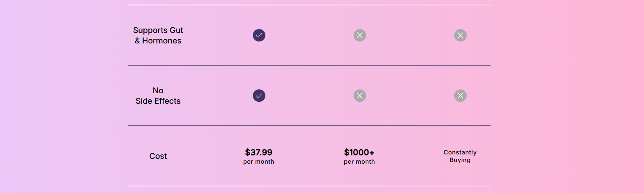Click the 'Constantly Buying' text
Viewport: 644px width, 193px height.
coord(460,156)
